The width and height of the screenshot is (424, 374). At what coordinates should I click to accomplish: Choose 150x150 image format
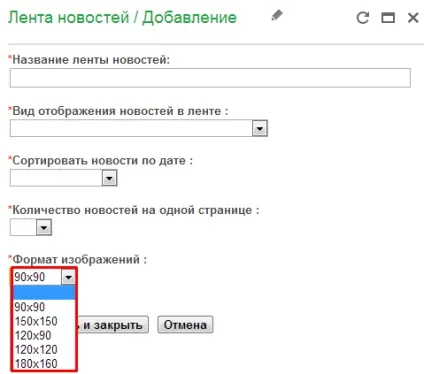point(44,321)
